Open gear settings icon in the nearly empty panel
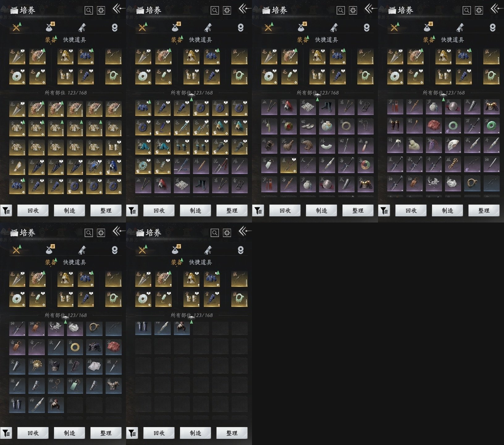This screenshot has width=504, height=445. [227, 233]
